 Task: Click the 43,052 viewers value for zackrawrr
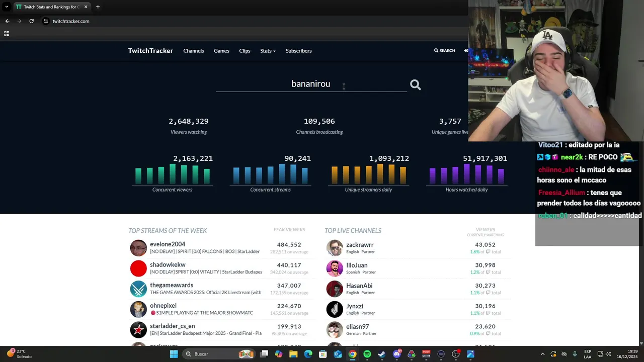(x=486, y=245)
